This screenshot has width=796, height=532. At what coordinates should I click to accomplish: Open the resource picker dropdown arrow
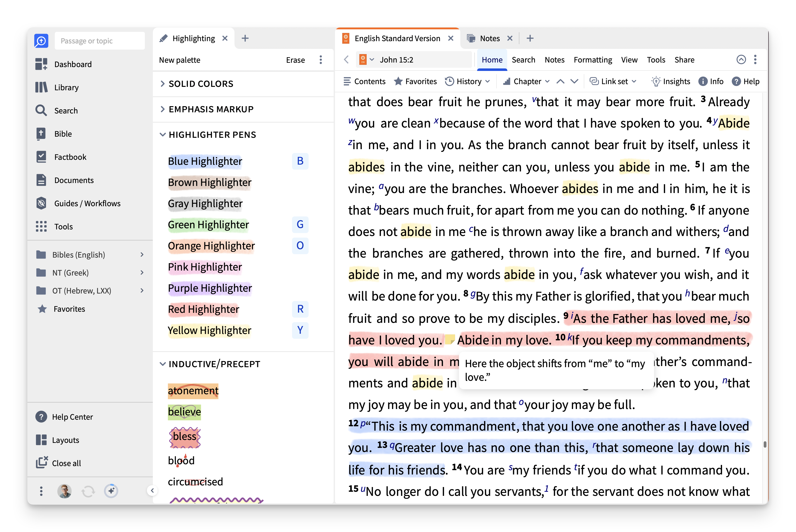coord(372,60)
